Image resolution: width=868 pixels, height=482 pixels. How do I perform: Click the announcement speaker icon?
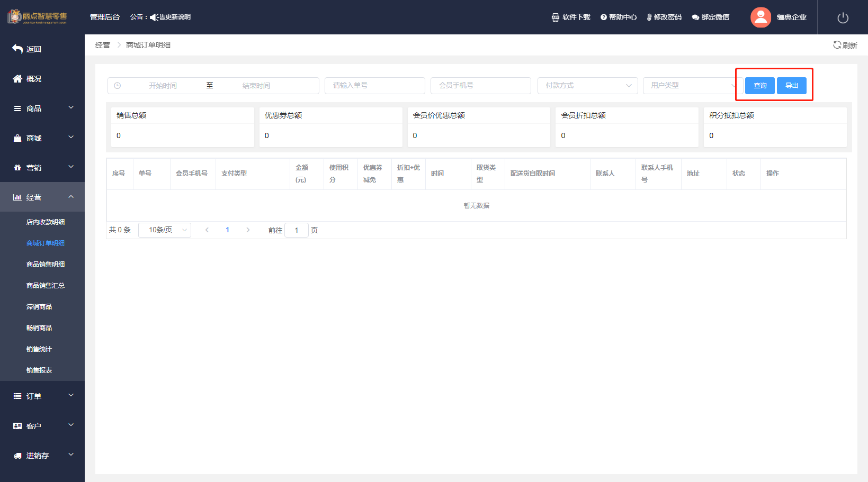tap(154, 17)
